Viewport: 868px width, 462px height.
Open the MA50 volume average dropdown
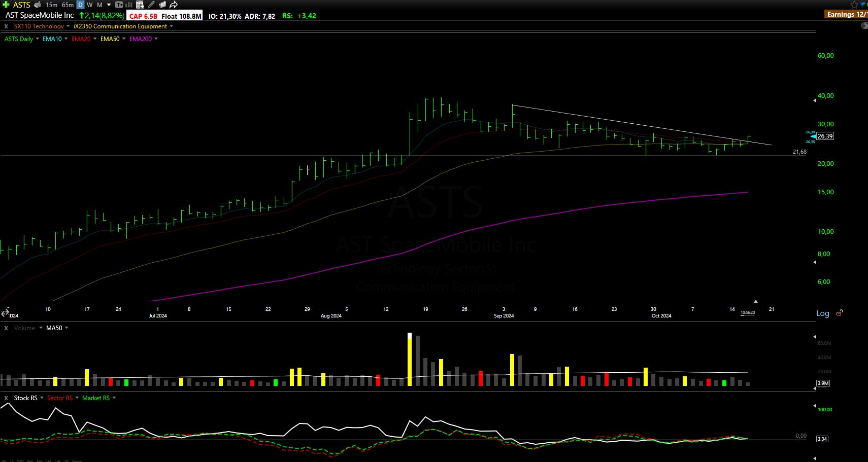pos(66,328)
